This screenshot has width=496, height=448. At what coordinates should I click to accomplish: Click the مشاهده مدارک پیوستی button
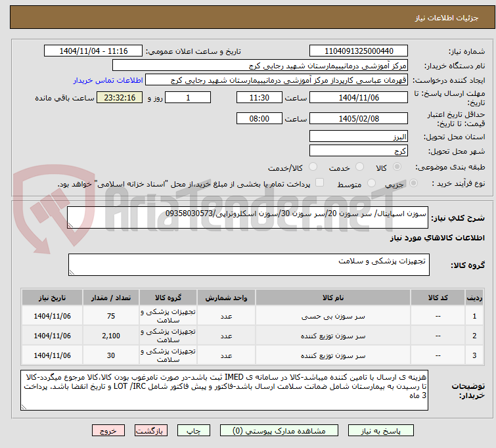(279, 431)
